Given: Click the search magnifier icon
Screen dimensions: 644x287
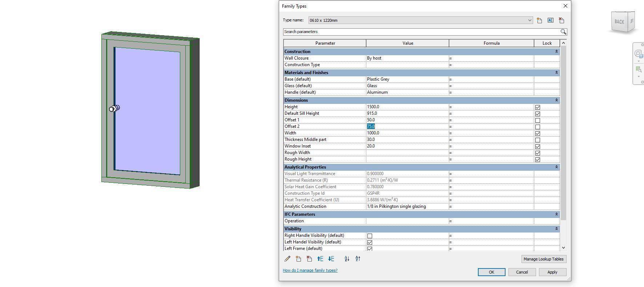Looking at the screenshot, I should click(x=563, y=32).
